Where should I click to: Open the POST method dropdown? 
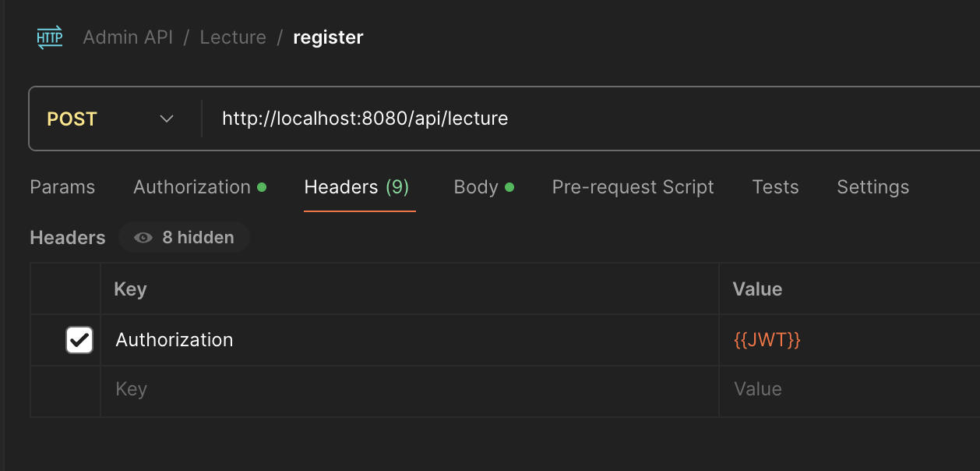[x=109, y=119]
